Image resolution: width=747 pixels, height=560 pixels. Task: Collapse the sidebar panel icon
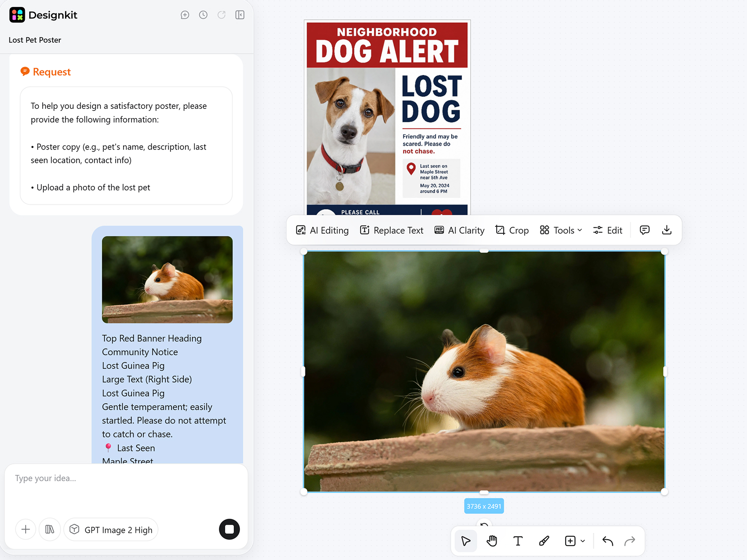coord(240,15)
